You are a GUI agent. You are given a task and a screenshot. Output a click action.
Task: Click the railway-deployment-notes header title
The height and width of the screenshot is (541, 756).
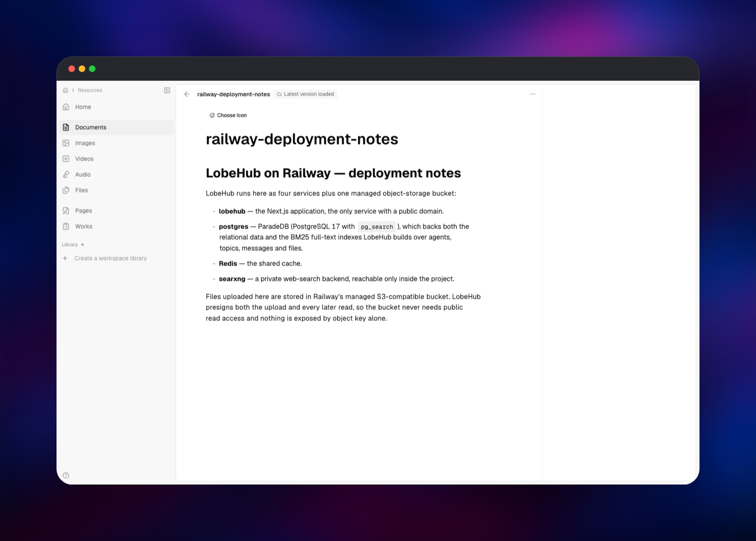(x=234, y=94)
